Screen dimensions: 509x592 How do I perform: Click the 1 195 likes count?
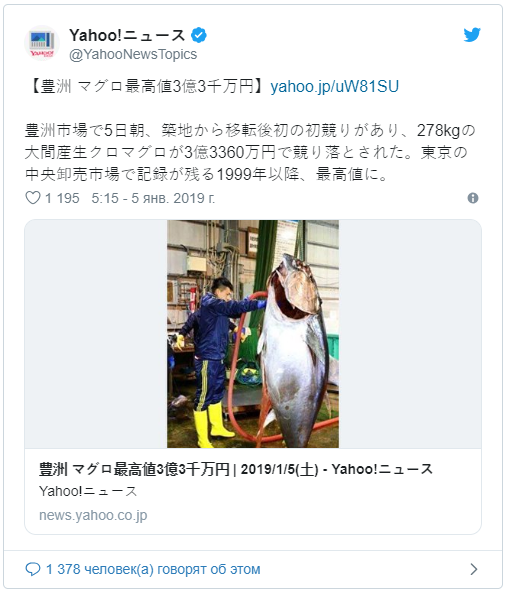(x=62, y=198)
